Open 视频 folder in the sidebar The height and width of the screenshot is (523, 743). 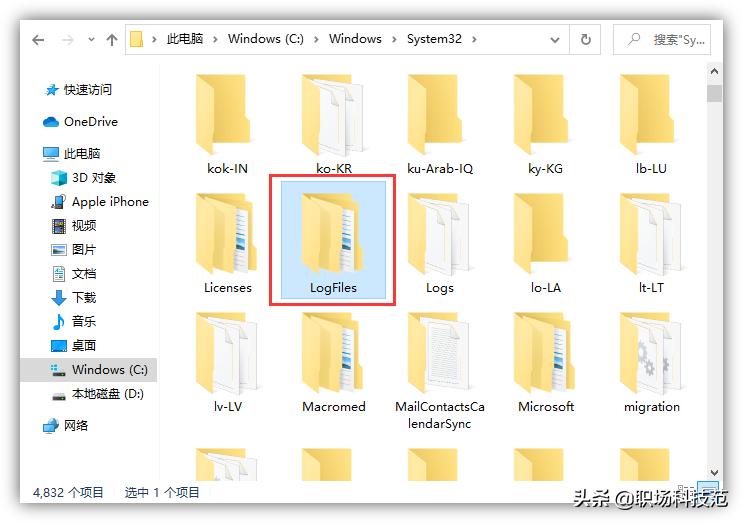[74, 225]
